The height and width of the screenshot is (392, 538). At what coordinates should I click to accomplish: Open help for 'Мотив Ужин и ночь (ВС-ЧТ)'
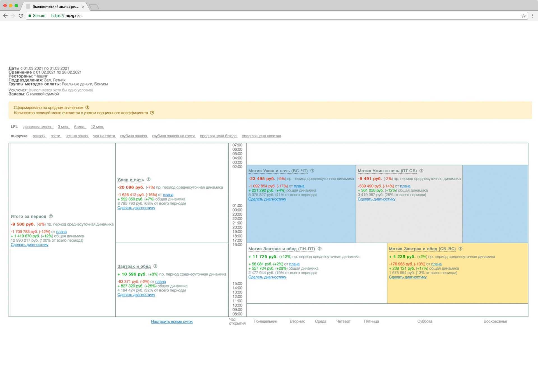tap(312, 171)
